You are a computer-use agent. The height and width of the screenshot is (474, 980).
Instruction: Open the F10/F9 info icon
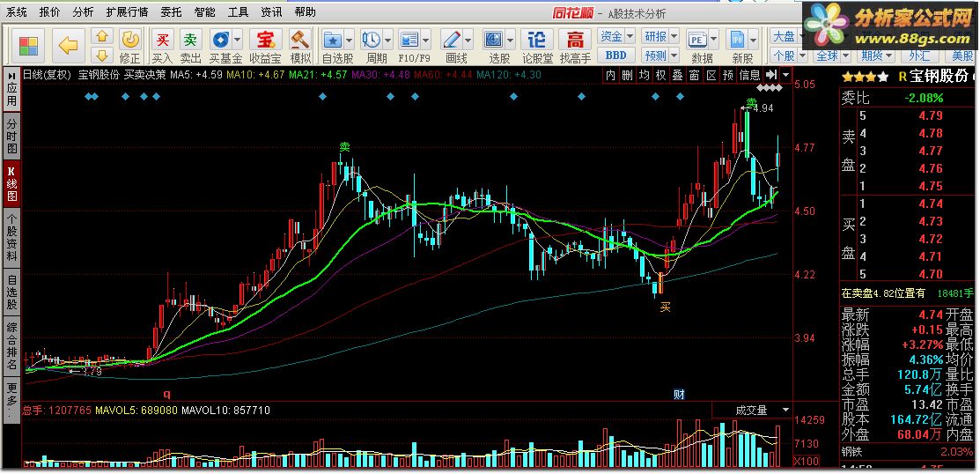(409, 41)
